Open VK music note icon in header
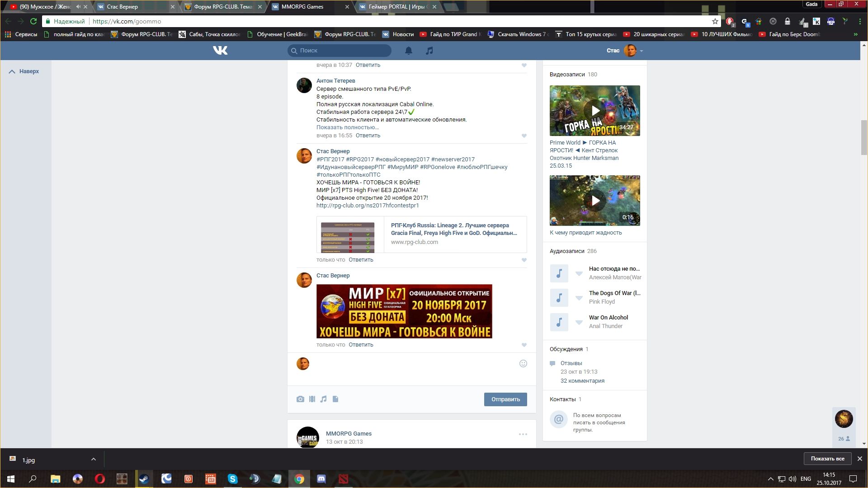 click(429, 51)
